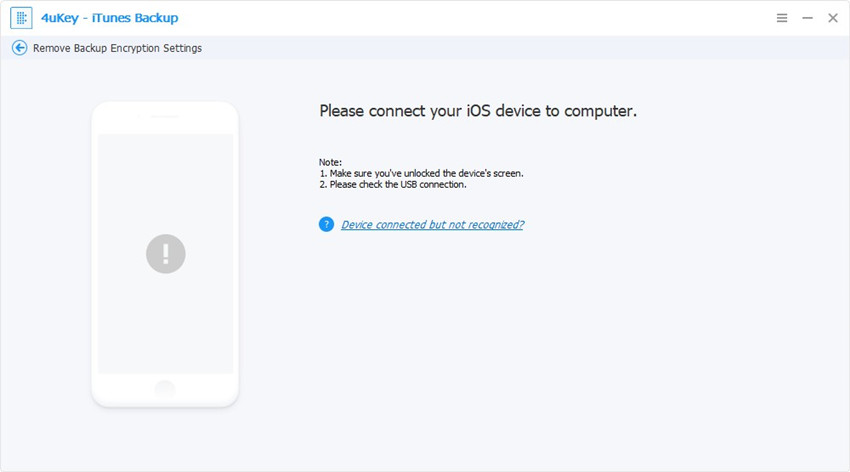Click 'Remove Backup Encryption Settings' label
This screenshot has height=472, width=850.
[x=117, y=48]
